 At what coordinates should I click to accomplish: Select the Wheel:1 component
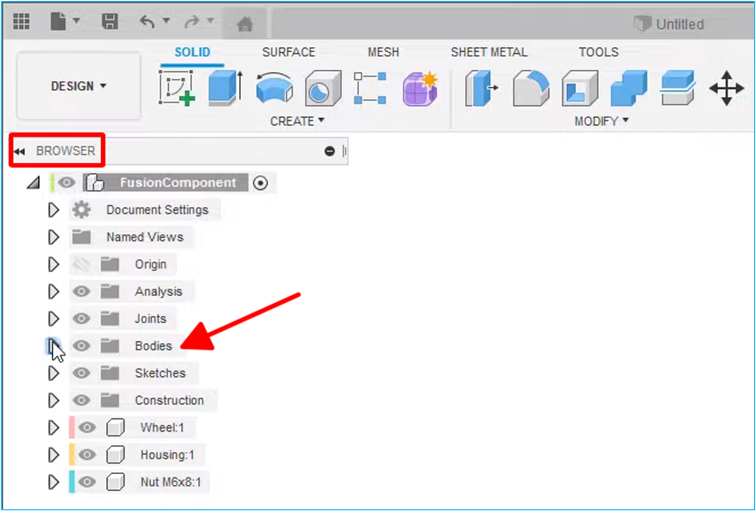(162, 428)
